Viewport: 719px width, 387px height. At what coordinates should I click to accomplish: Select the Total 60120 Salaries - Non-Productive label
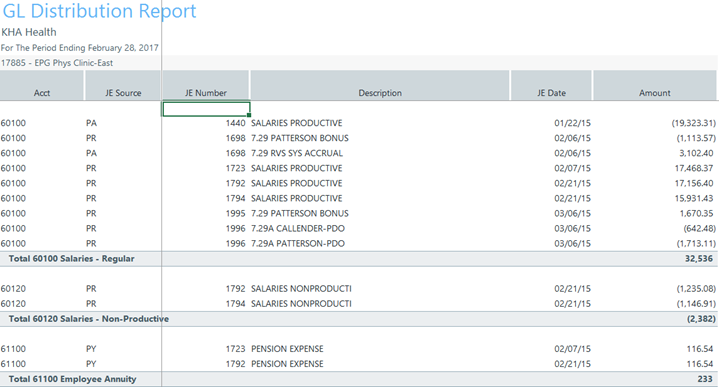[x=88, y=319]
